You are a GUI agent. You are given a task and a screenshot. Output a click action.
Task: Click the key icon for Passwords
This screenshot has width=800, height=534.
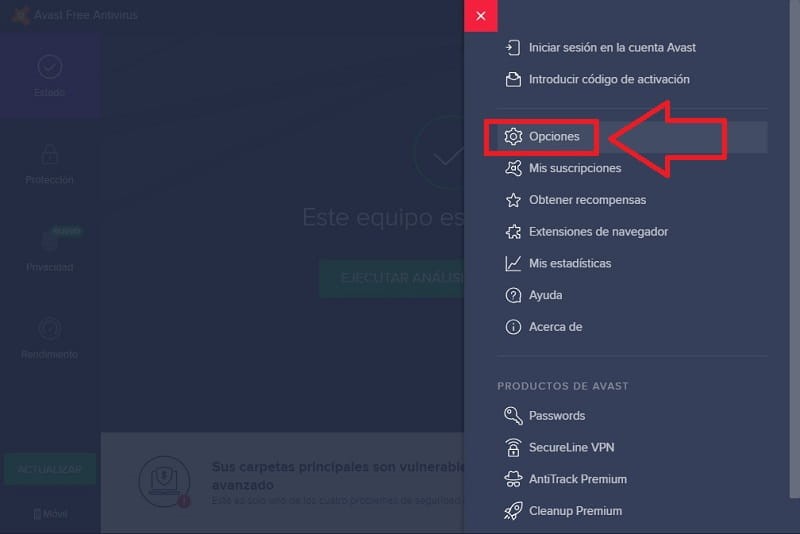click(x=513, y=416)
